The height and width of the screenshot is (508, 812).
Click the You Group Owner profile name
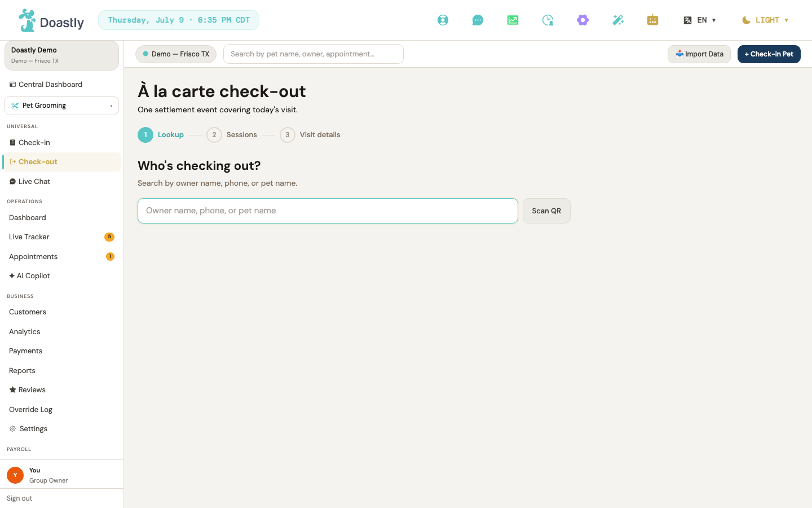[48, 475]
